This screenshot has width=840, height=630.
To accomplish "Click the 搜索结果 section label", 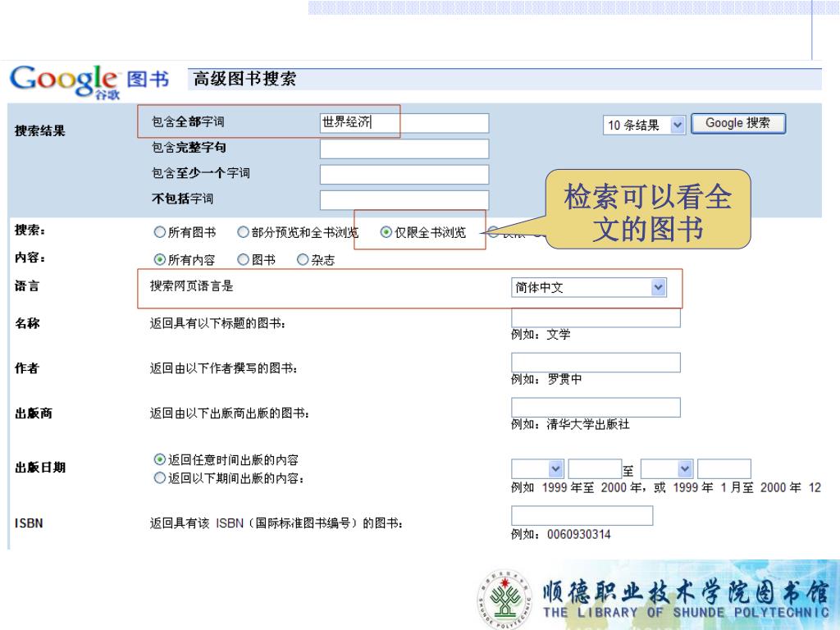I will pyautogui.click(x=40, y=130).
